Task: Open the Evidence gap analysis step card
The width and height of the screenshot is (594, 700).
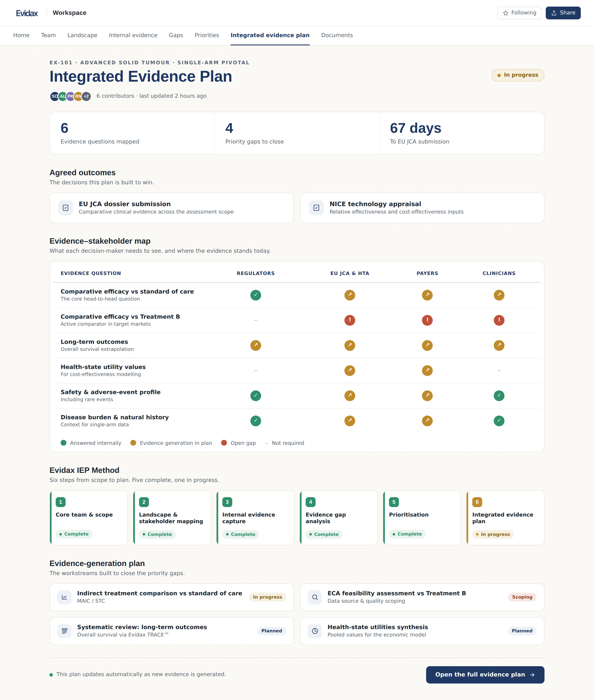Action: [339, 518]
